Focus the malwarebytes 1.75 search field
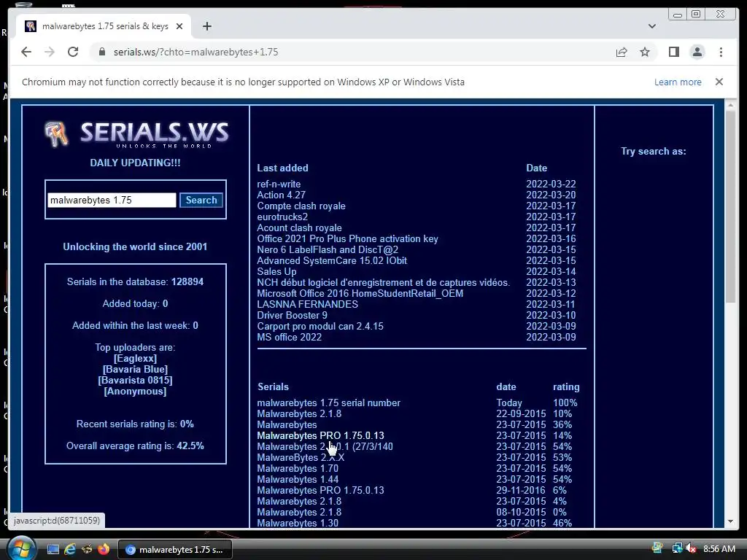The image size is (747, 560). (x=112, y=200)
